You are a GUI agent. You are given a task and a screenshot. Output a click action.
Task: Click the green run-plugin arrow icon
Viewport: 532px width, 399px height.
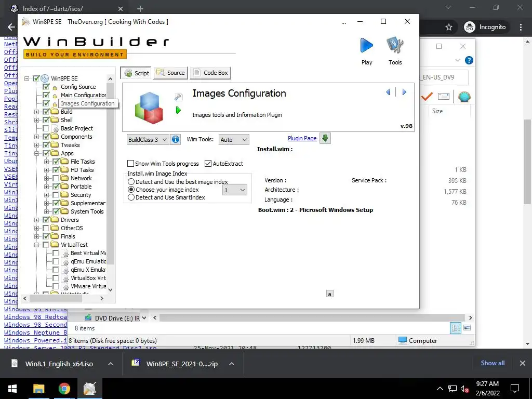(179, 110)
